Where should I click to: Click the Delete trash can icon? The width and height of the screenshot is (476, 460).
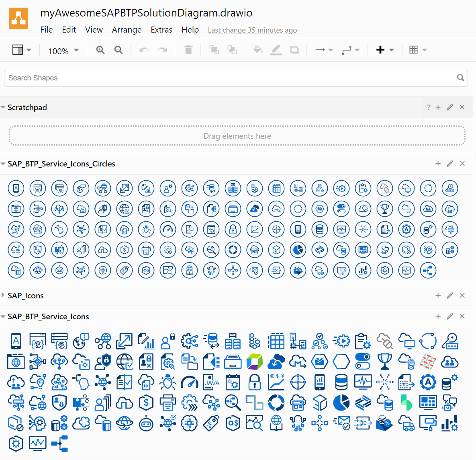[x=188, y=50]
